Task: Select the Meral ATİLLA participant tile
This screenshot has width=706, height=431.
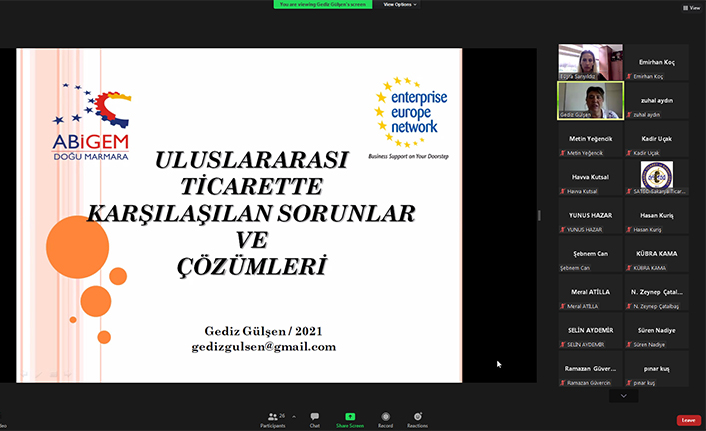Action: coord(591,292)
